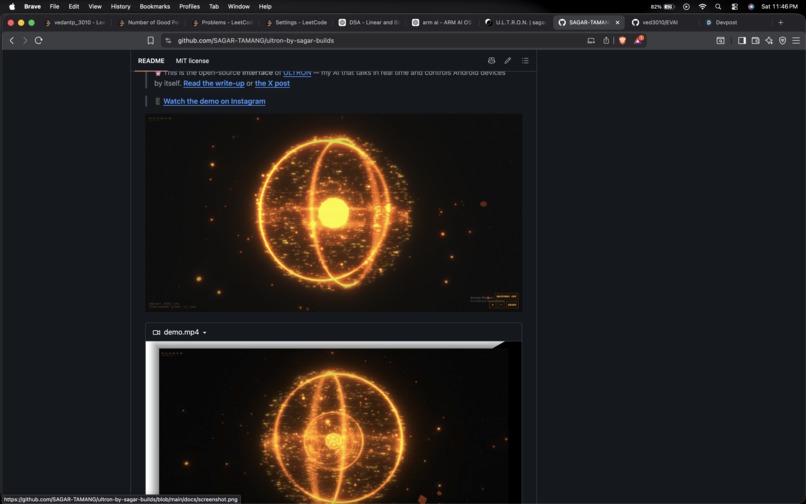Open the Window menu
Viewport: 806px width, 504px height.
pos(239,7)
